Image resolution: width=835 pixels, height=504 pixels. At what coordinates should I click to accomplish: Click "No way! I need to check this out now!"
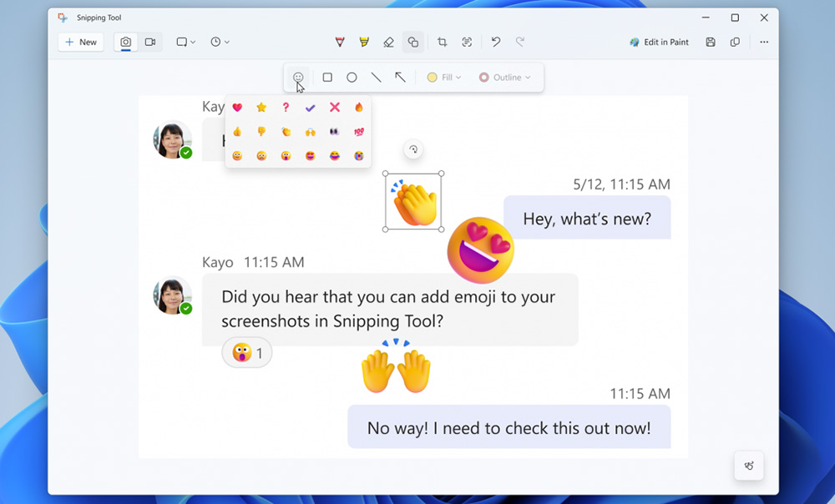click(x=509, y=427)
